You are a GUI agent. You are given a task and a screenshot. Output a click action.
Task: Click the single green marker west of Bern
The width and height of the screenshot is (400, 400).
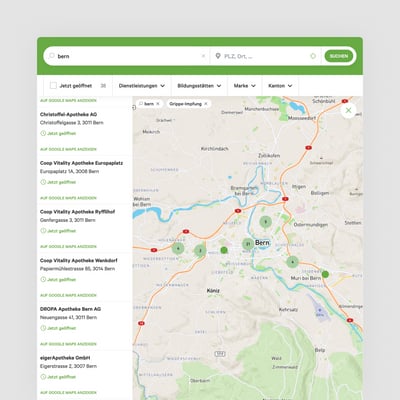(x=224, y=250)
